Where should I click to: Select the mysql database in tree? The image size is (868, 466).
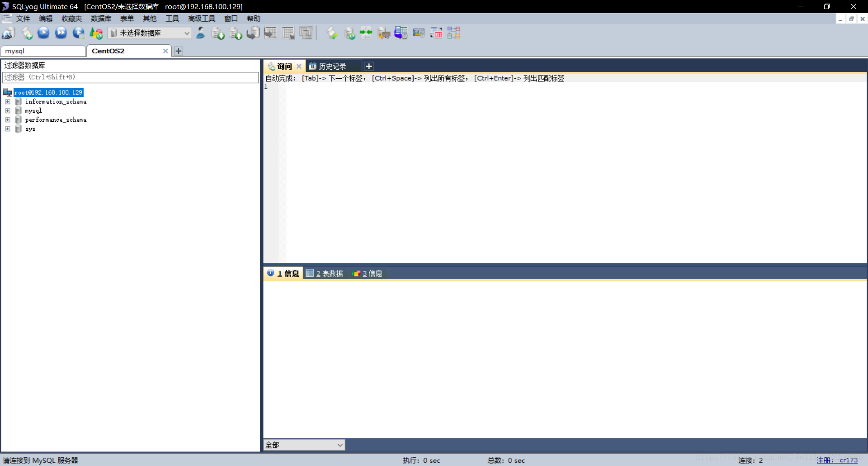(x=33, y=111)
